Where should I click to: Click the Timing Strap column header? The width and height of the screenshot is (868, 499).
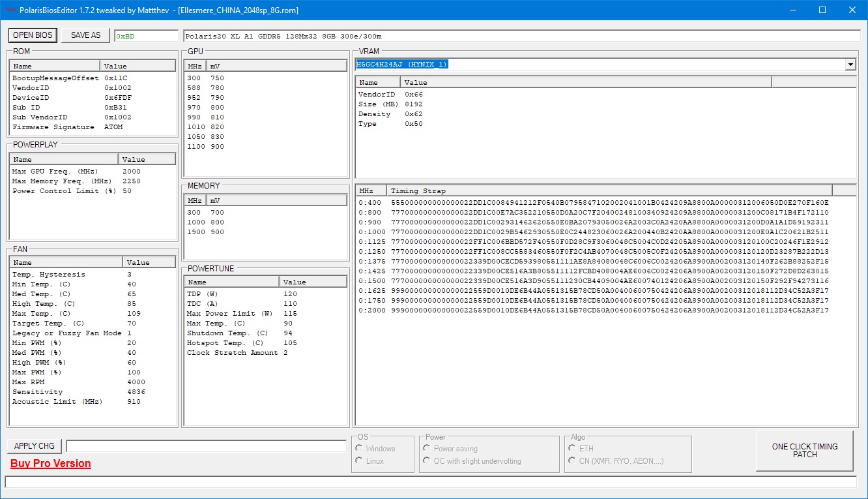click(609, 190)
